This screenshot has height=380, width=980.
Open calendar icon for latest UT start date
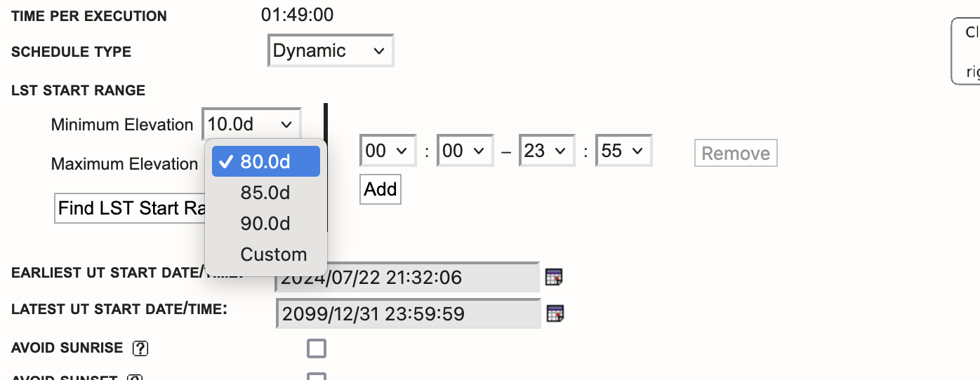tap(555, 313)
